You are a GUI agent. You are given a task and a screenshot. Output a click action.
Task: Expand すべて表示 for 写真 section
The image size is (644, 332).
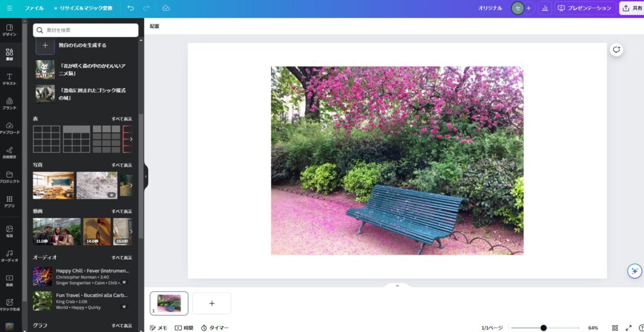click(121, 165)
